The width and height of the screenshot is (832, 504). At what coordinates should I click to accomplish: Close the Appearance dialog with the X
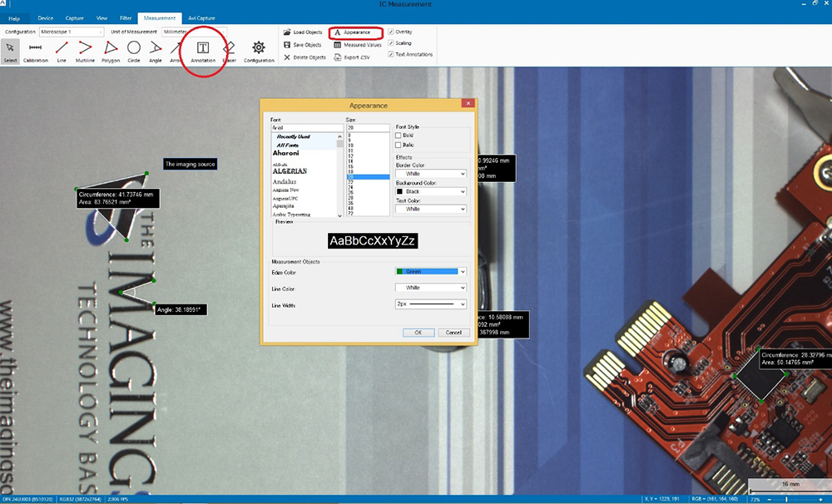tap(468, 103)
